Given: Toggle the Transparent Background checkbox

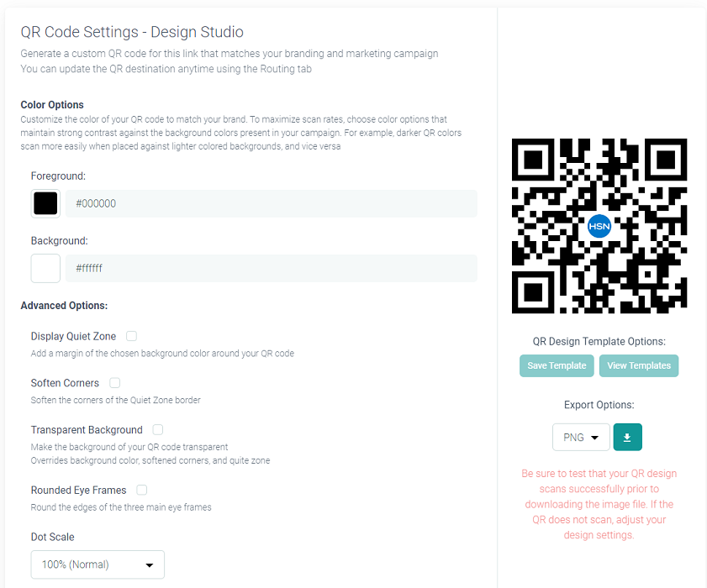Looking at the screenshot, I should coord(158,430).
